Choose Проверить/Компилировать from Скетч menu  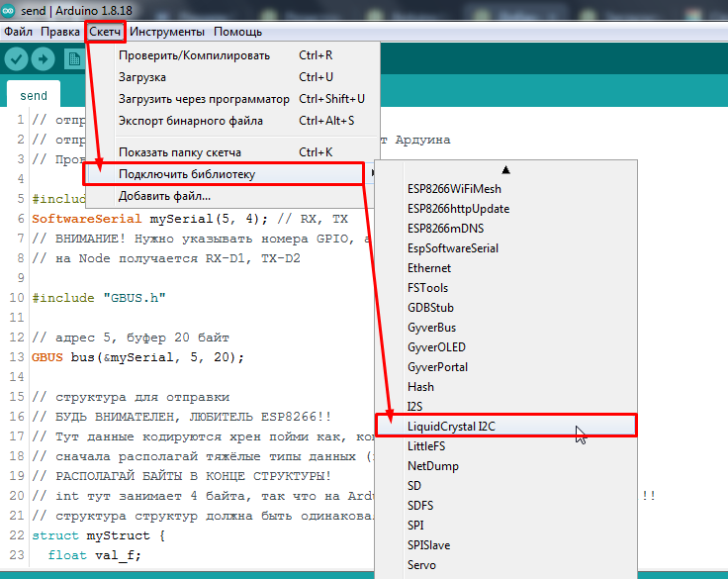click(194, 55)
